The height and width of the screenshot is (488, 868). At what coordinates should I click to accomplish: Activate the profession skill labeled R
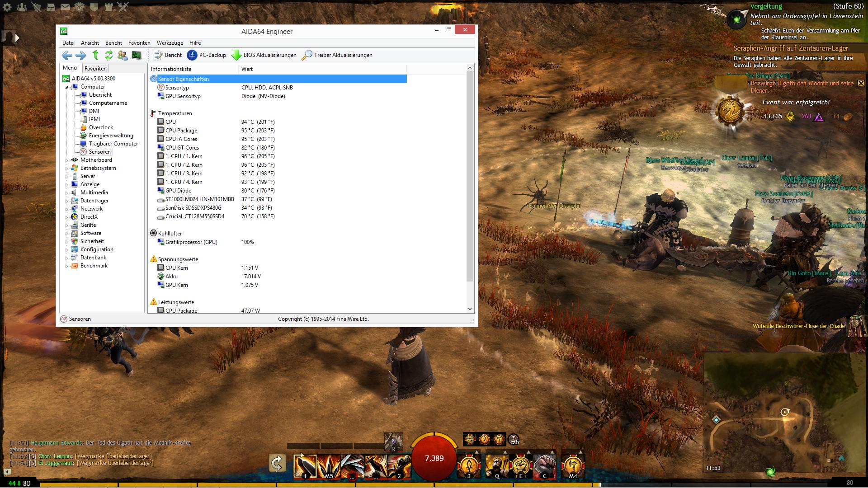pyautogui.click(x=393, y=442)
